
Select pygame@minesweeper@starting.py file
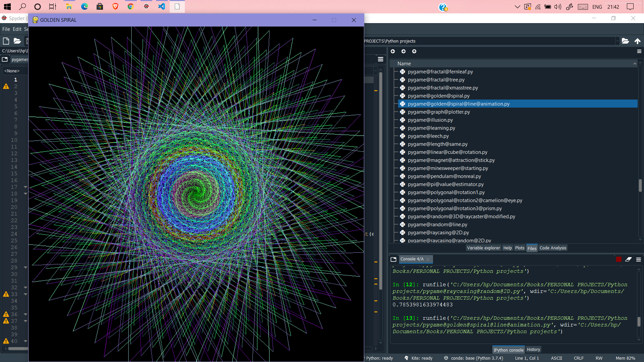[x=448, y=168]
